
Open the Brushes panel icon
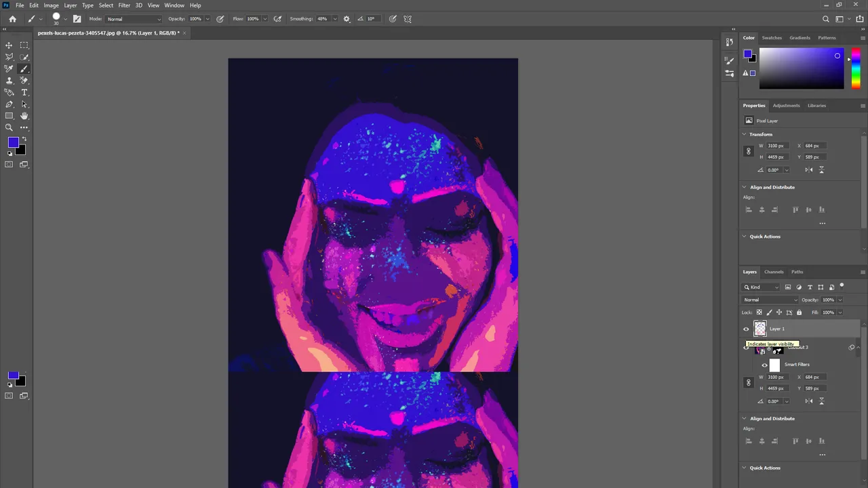pyautogui.click(x=730, y=61)
